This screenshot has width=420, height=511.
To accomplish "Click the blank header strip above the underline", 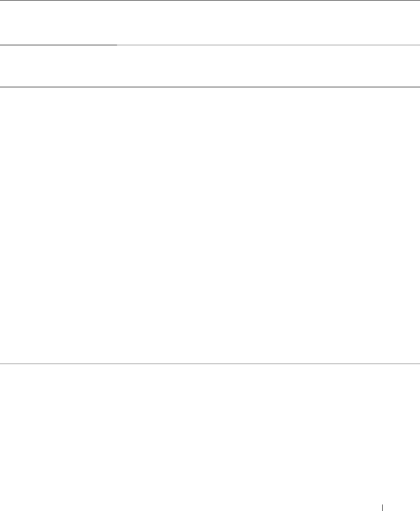I will 210,22.
